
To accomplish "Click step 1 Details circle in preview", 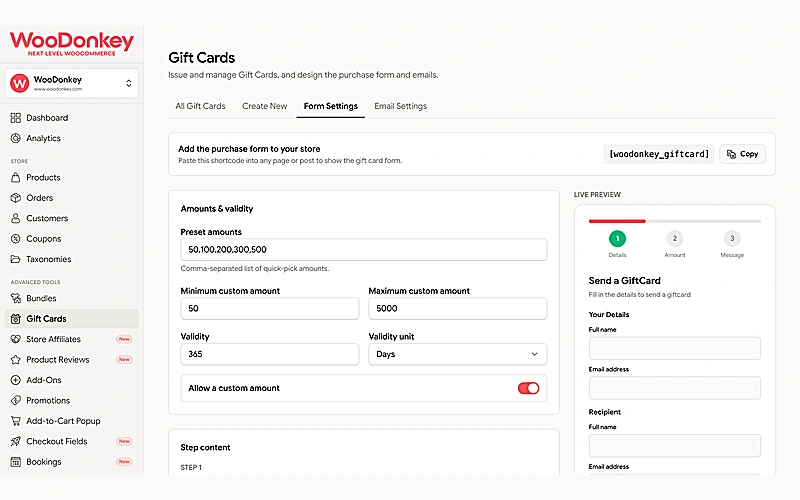I will coord(617,238).
